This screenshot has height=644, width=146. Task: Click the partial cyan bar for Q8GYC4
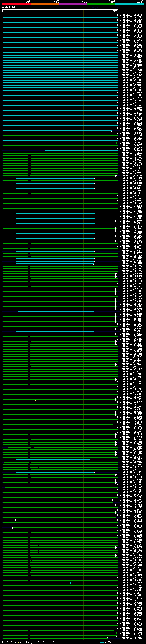click(81, 151)
